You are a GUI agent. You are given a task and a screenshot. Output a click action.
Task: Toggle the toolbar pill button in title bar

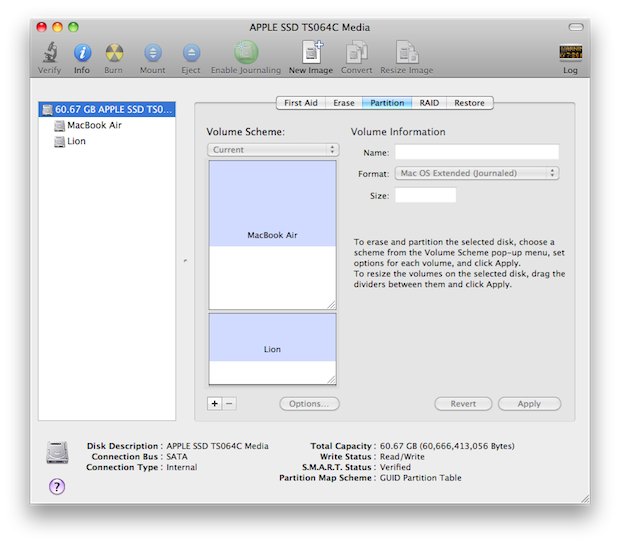coord(576,27)
